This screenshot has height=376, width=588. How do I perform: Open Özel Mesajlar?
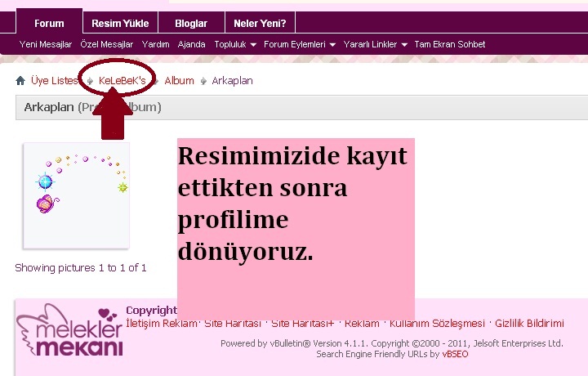coord(107,44)
